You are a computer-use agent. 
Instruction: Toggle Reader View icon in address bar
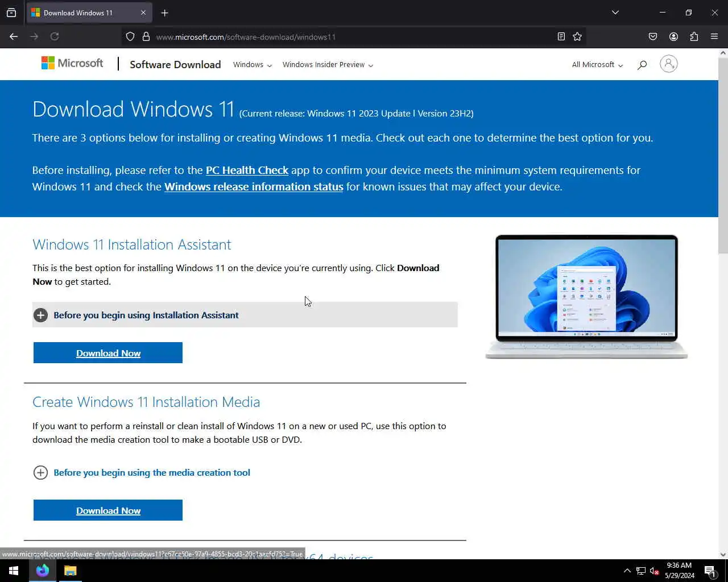[x=561, y=36]
